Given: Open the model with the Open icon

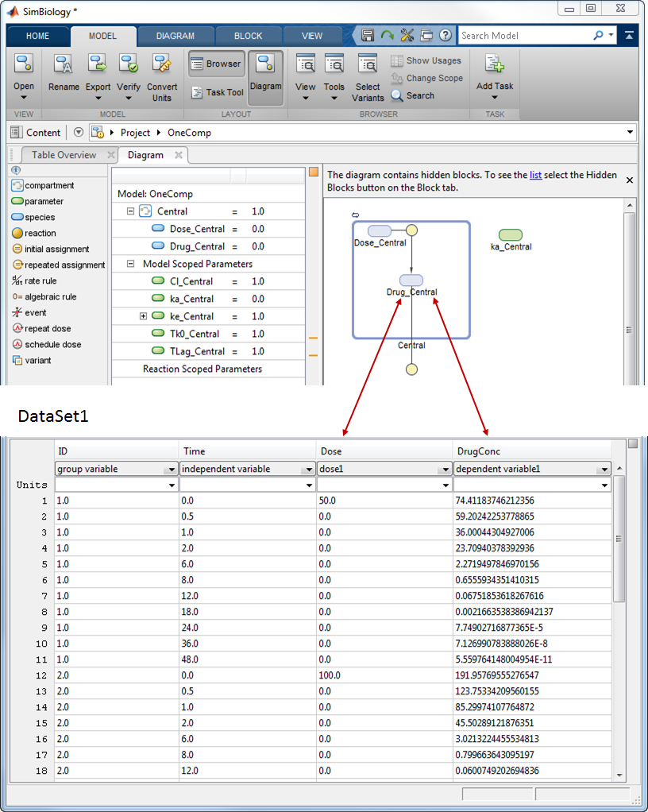Looking at the screenshot, I should tap(24, 64).
